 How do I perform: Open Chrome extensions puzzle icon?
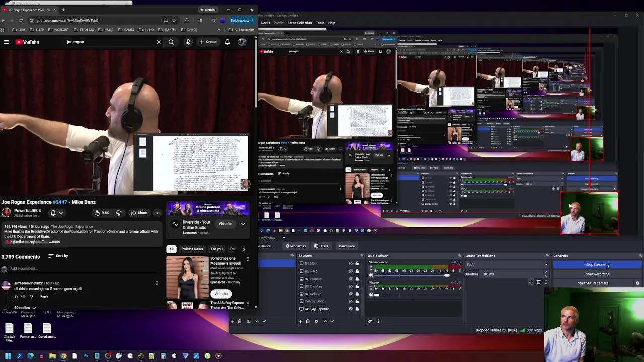[x=186, y=20]
